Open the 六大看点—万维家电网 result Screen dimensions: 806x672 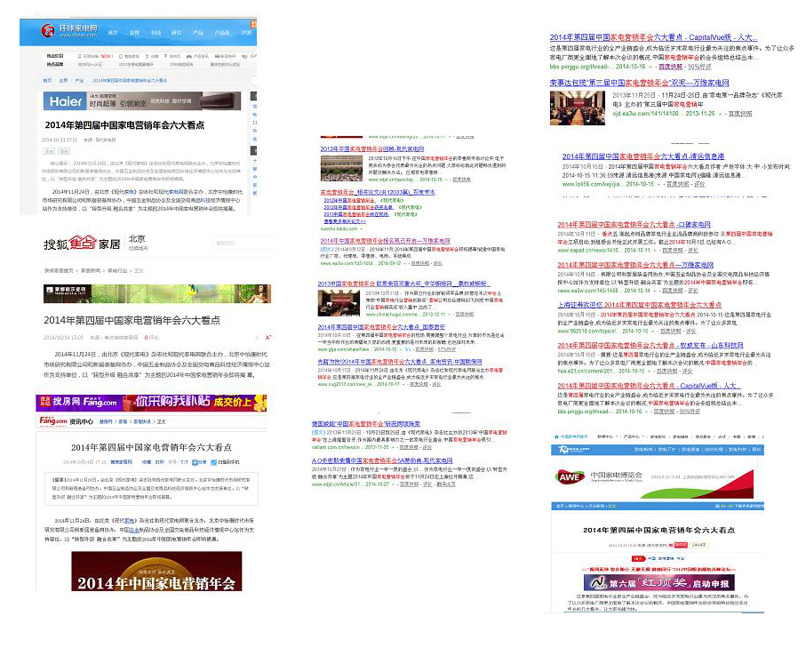click(x=635, y=265)
